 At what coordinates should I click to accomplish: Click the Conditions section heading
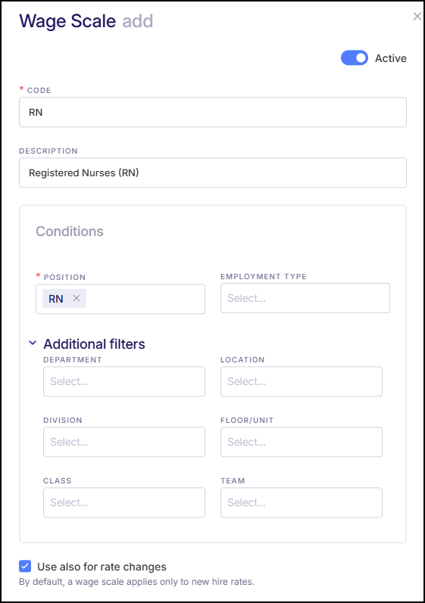pos(70,231)
